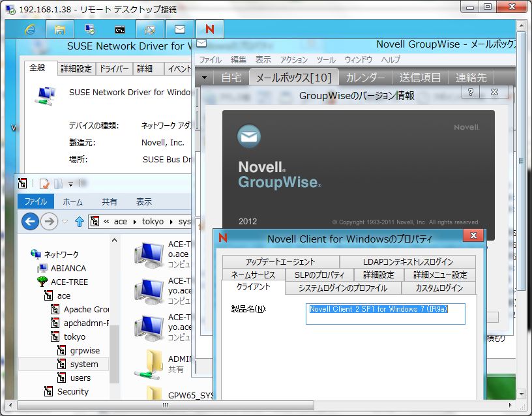Open the Explorer ファイル ribbon tab
The height and width of the screenshot is (416, 532).
36,201
